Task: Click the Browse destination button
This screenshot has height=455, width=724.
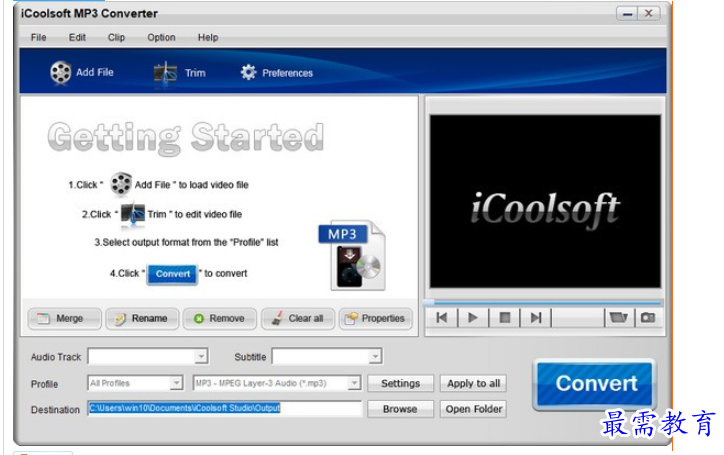Action: 400,409
